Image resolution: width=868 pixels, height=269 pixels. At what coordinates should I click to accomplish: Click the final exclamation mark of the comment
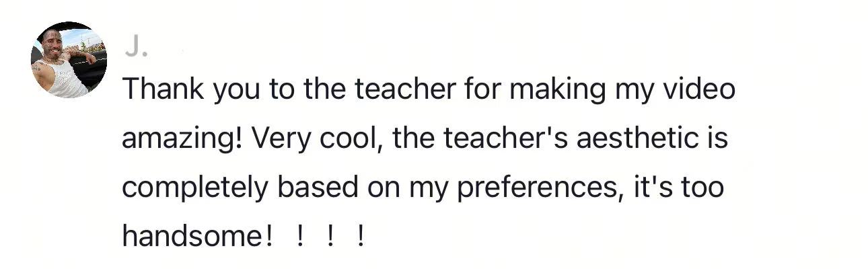click(x=361, y=236)
